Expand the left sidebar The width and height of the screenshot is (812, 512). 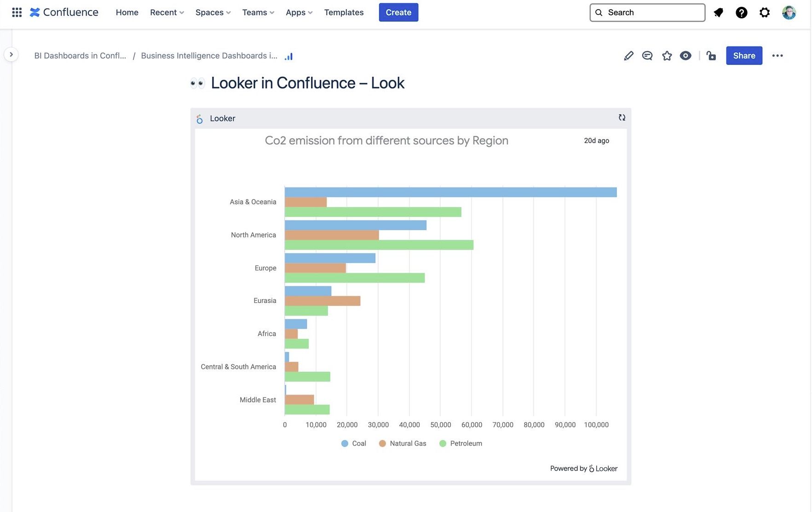pos(11,54)
